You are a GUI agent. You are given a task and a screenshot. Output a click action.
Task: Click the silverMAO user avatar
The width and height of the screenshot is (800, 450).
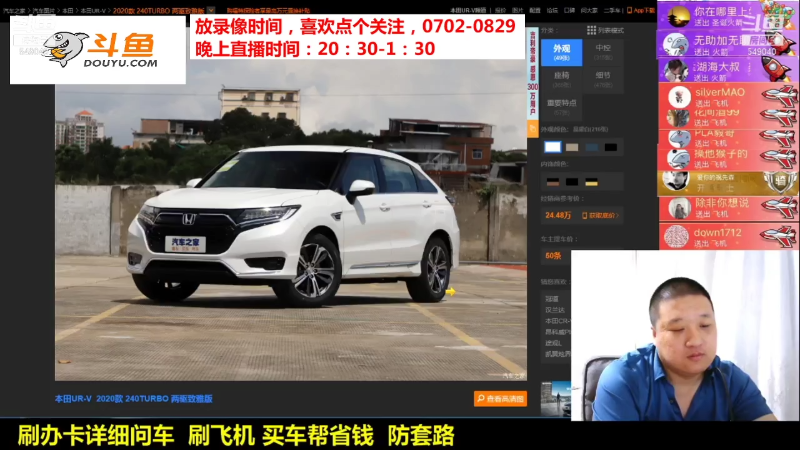[x=679, y=96]
